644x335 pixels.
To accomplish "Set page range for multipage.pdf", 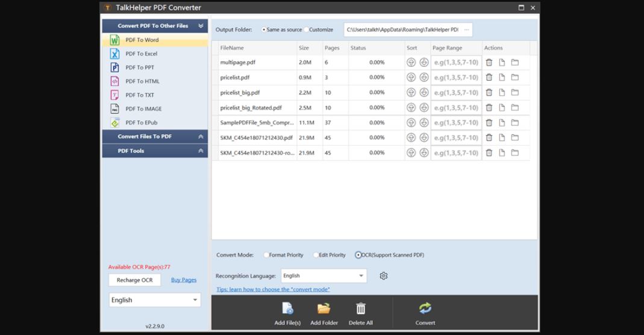I will [456, 63].
